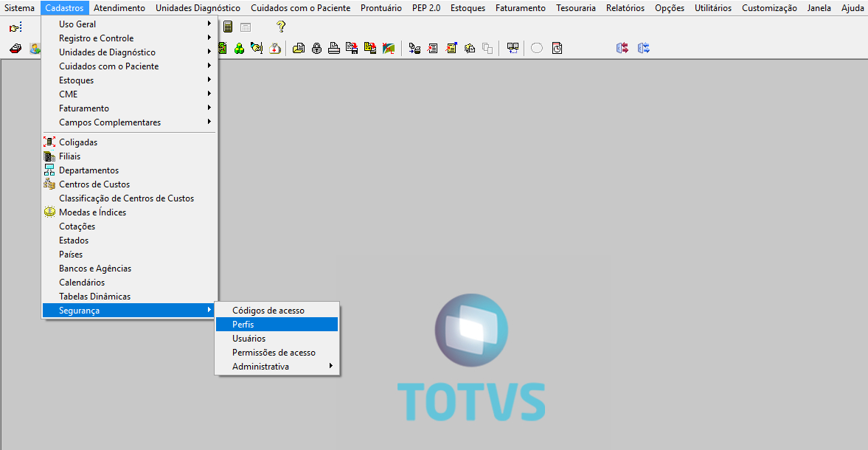Click the printer toolbar icon
The height and width of the screenshot is (450, 868).
coord(334,49)
